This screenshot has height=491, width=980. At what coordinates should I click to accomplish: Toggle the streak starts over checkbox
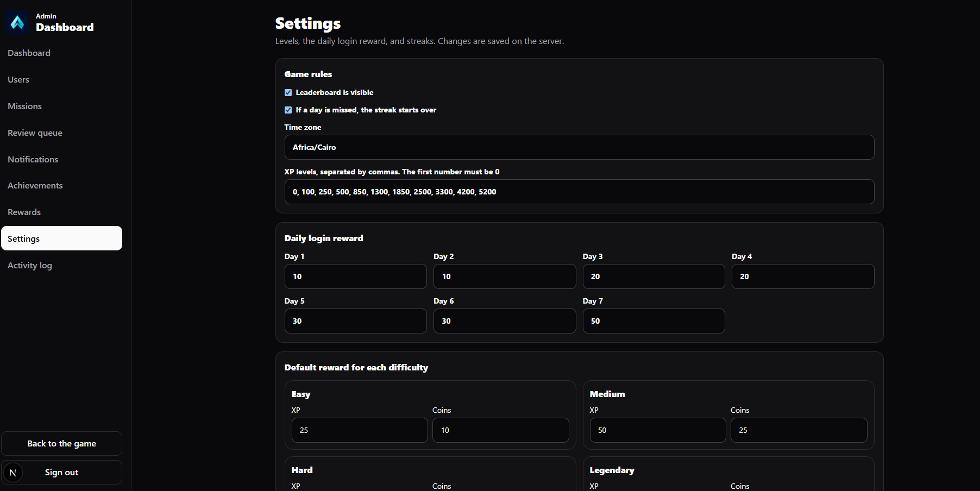[288, 110]
